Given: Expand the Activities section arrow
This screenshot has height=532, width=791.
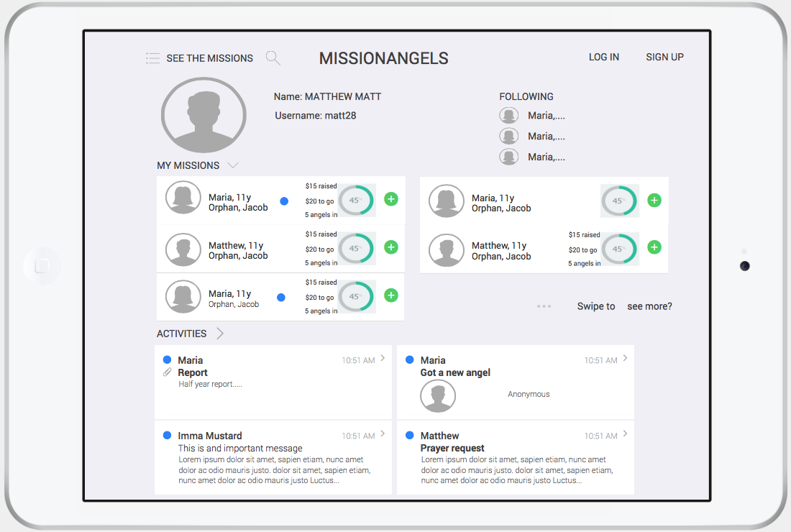Looking at the screenshot, I should tap(220, 334).
